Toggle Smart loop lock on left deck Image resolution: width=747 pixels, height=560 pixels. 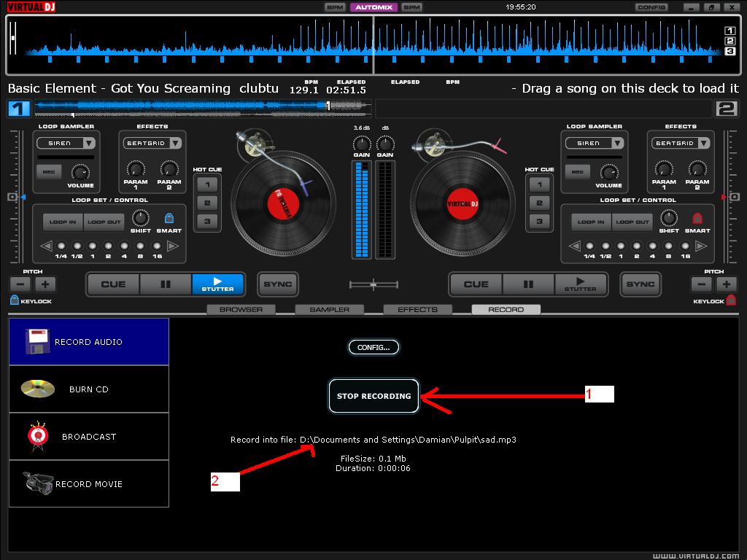(169, 218)
